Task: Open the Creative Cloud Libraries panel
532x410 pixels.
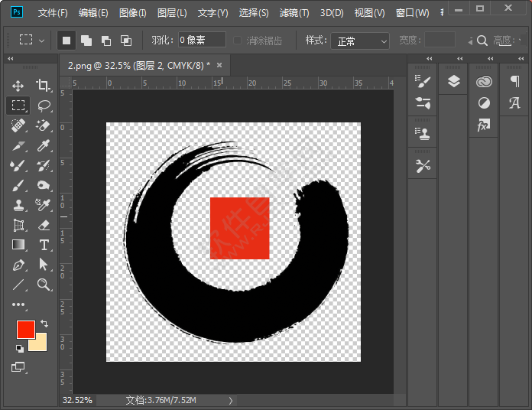Action: (484, 81)
